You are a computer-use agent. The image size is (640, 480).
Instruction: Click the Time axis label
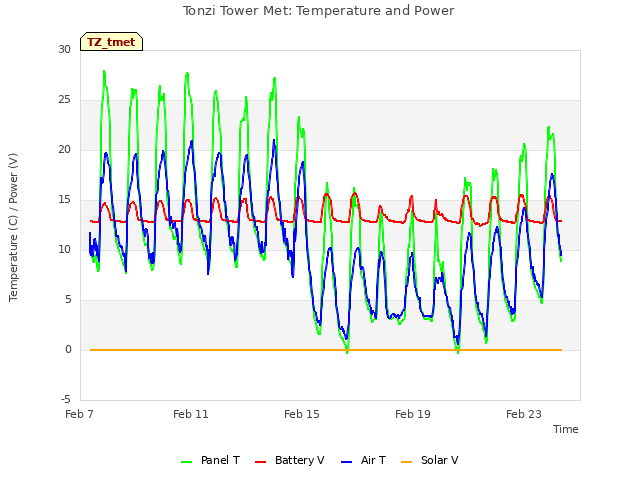point(566,429)
